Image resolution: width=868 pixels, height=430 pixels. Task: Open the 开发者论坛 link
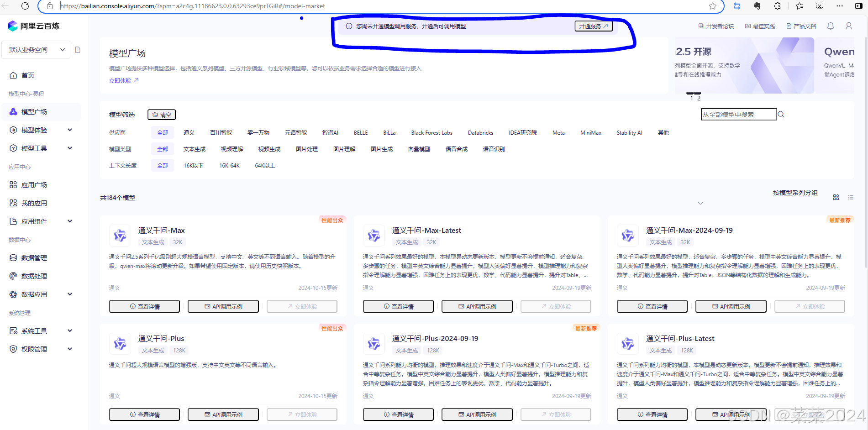click(716, 26)
